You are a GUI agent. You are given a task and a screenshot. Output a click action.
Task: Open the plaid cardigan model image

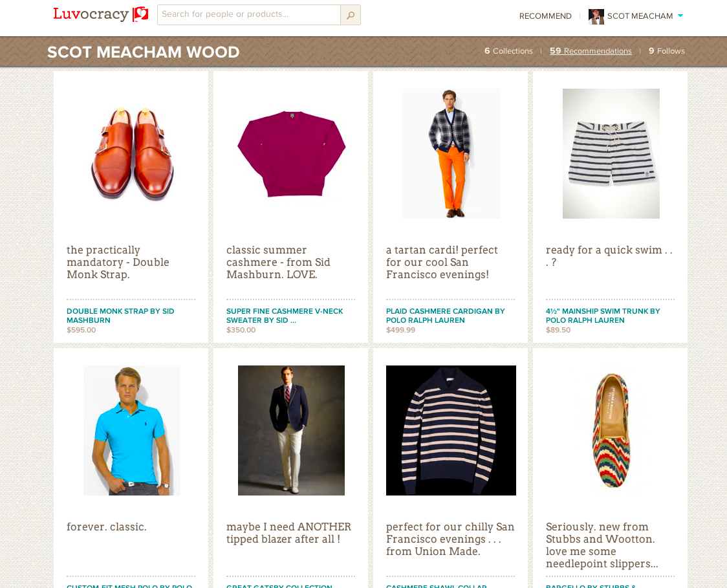point(451,153)
